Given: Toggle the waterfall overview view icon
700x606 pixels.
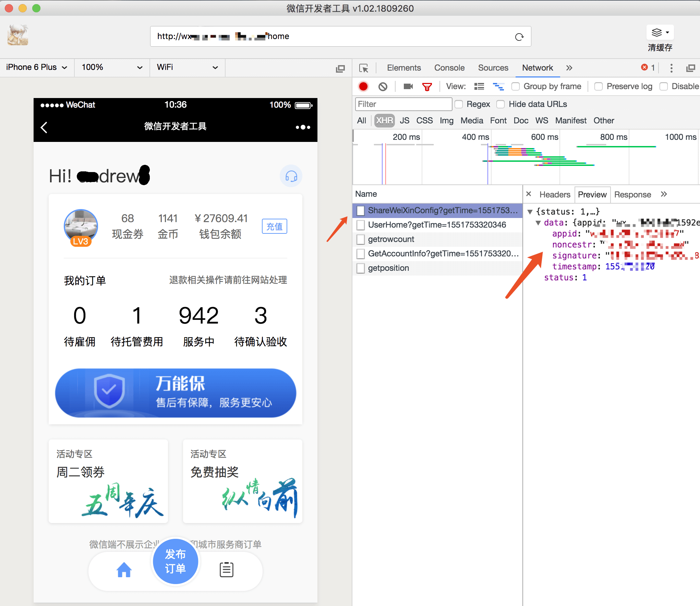Looking at the screenshot, I should pyautogui.click(x=498, y=86).
